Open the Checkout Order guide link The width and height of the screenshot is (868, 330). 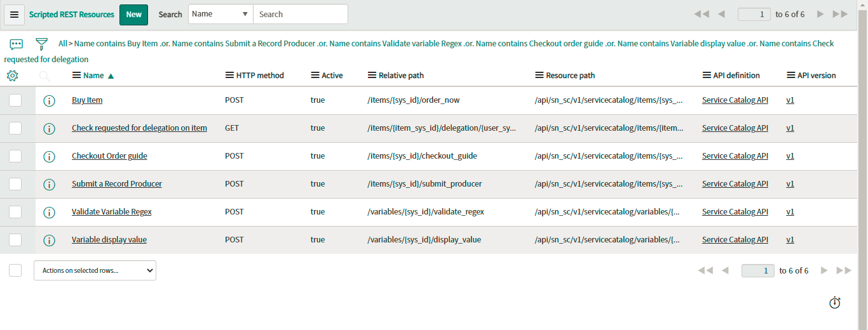pos(109,156)
